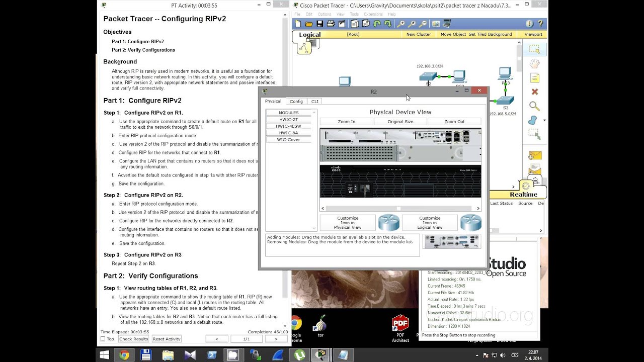The height and width of the screenshot is (362, 644).
Task: Click New Cluster on the yellow bar
Action: (x=419, y=34)
